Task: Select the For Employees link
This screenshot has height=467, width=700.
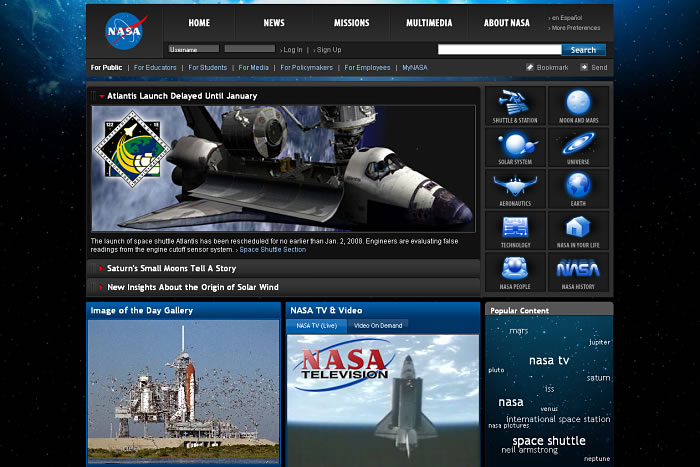Action: point(367,67)
